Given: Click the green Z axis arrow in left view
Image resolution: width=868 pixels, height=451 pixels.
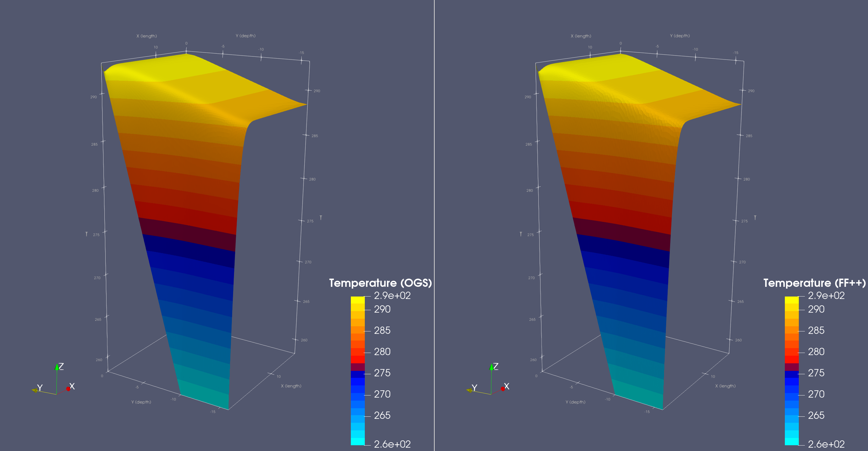Looking at the screenshot, I should (57, 367).
